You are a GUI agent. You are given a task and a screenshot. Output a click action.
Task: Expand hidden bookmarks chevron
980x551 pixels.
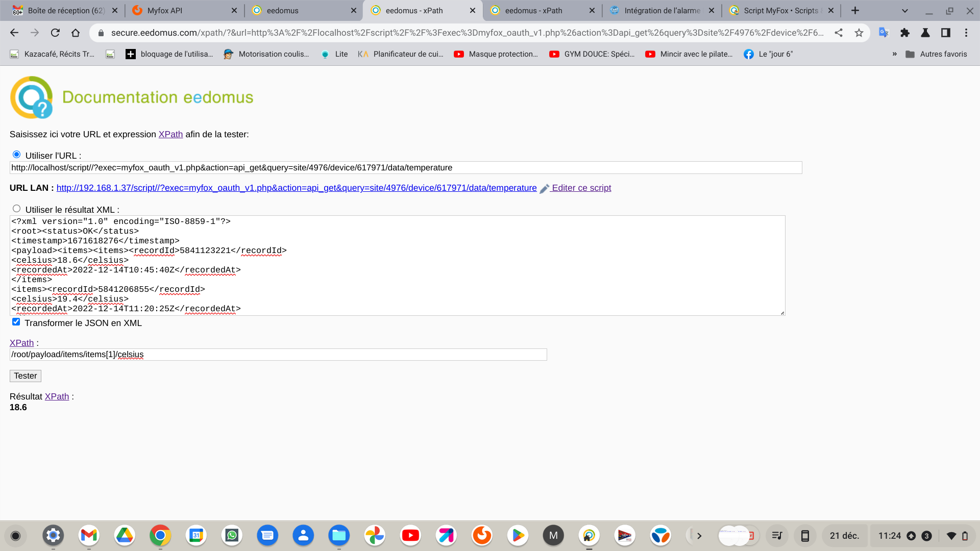tap(894, 54)
